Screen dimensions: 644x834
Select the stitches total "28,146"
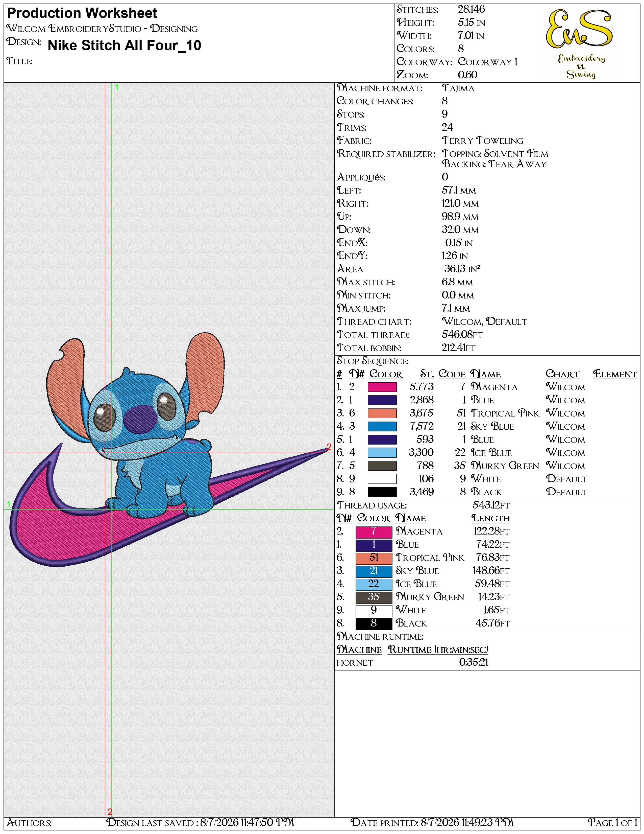tap(472, 10)
